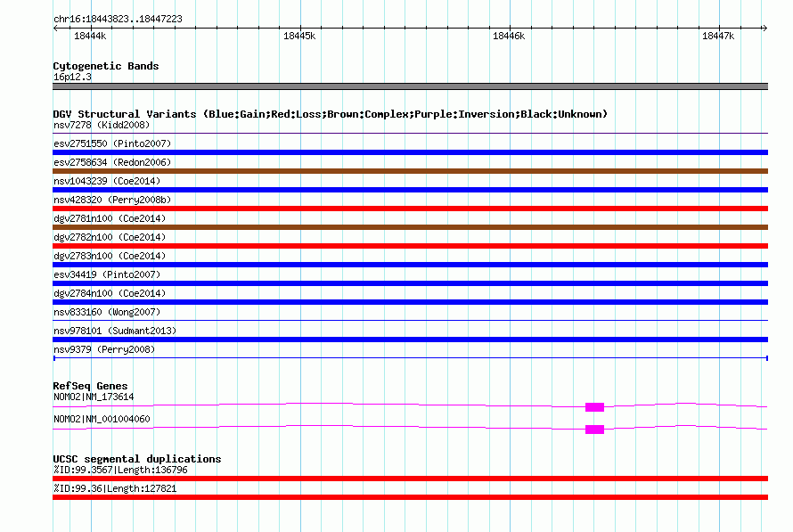793x532 pixels.
Task: Open variant label esv34419 (Pinto2007)
Action: (x=107, y=274)
